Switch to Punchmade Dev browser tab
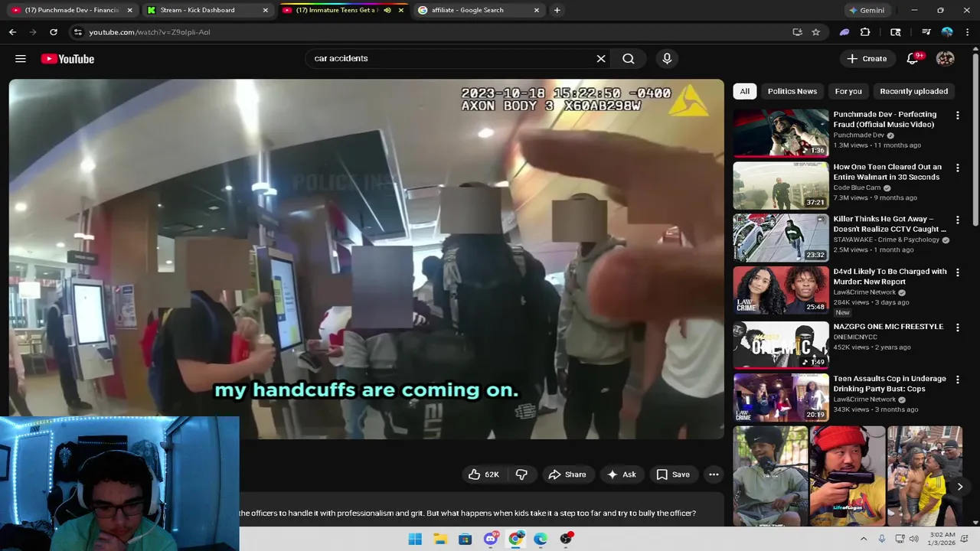This screenshot has height=551, width=980. (x=72, y=10)
